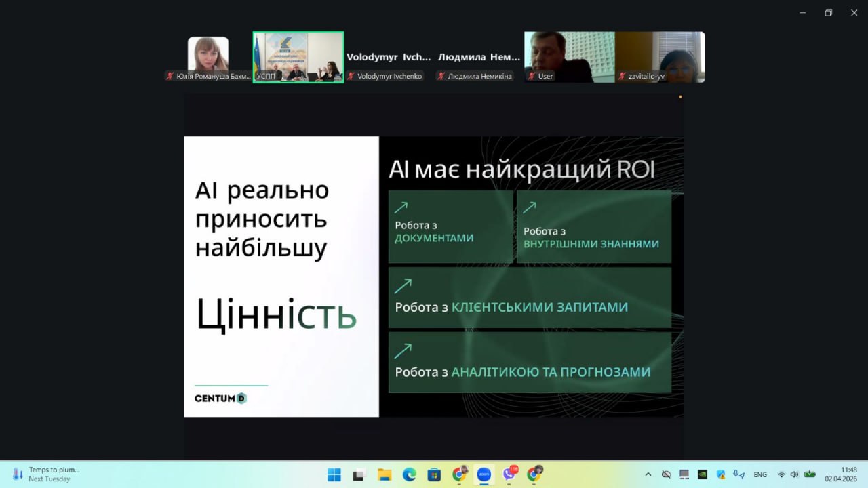This screenshot has width=868, height=488.
Task: Open the Zoom app in the taskbar
Action: (484, 474)
